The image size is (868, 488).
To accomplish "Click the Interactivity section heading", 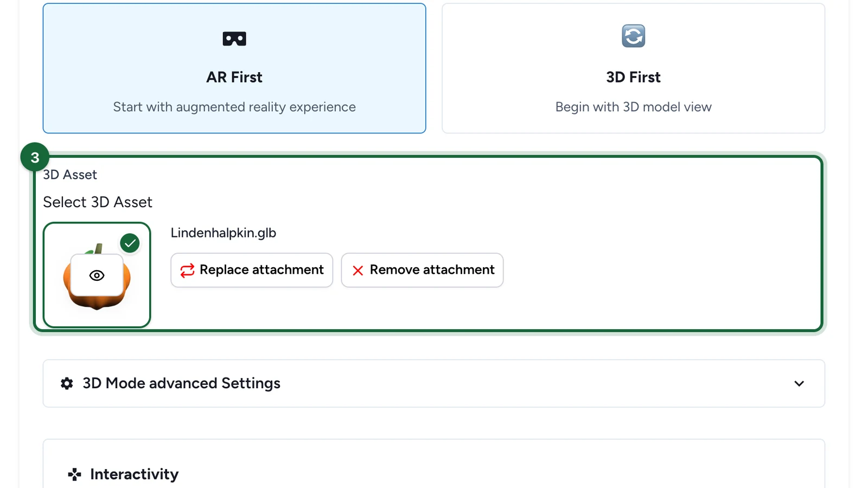I will pos(134,474).
